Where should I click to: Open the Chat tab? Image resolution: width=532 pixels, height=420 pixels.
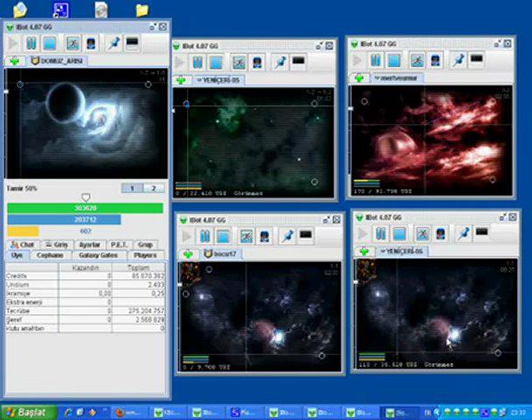(23, 245)
